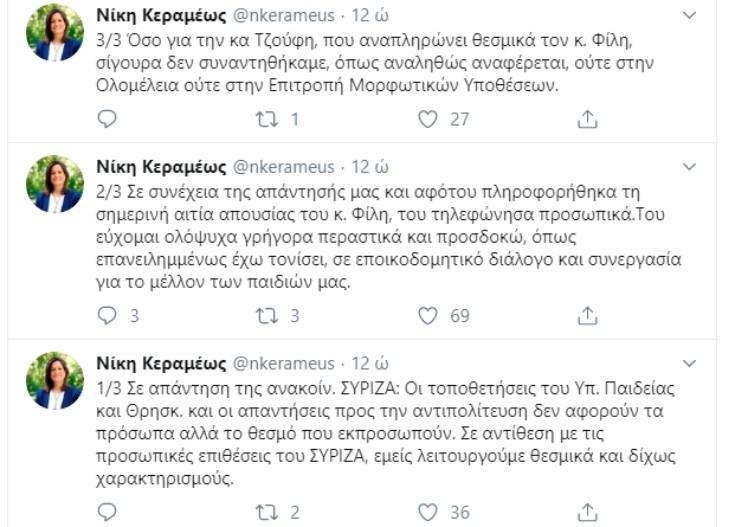
Task: Share the 1/3 tweet
Action: click(587, 512)
